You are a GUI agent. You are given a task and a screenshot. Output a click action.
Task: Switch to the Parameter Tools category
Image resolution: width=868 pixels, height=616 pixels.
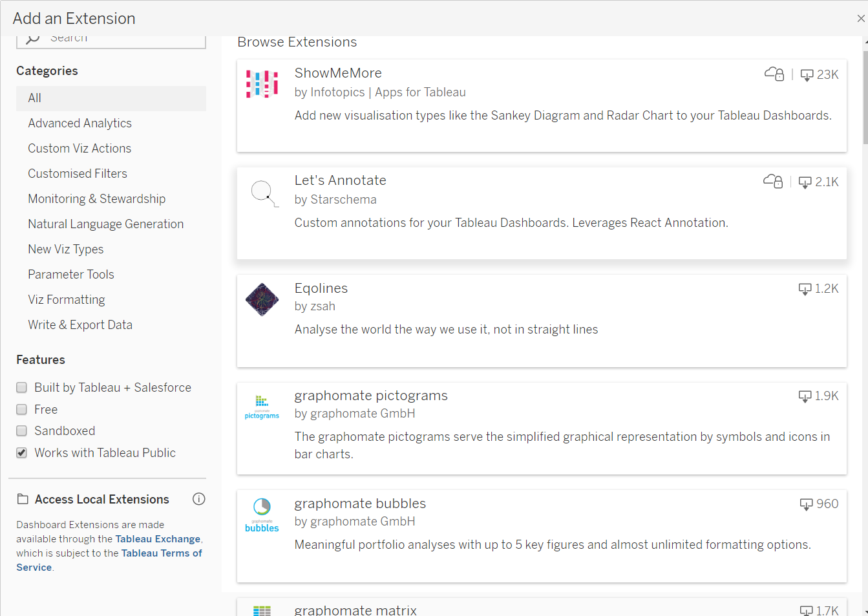click(x=71, y=274)
